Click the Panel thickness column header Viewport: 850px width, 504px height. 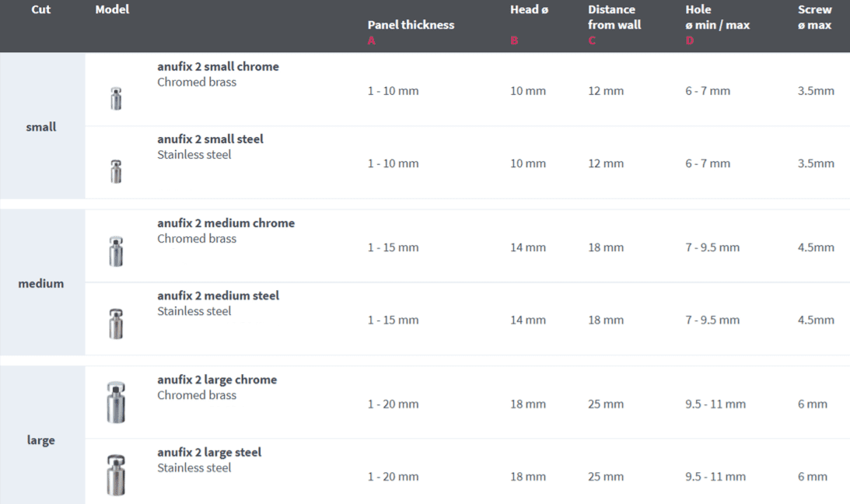click(x=411, y=25)
